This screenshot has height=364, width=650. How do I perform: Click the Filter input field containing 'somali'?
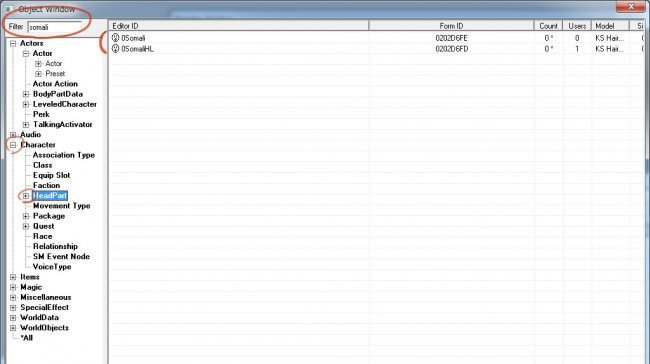pos(54,27)
